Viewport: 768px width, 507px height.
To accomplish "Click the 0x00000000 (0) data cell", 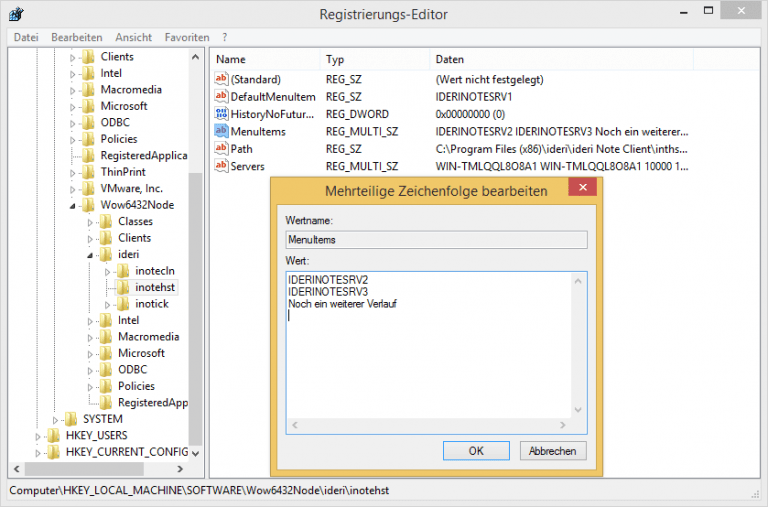I will [470, 114].
